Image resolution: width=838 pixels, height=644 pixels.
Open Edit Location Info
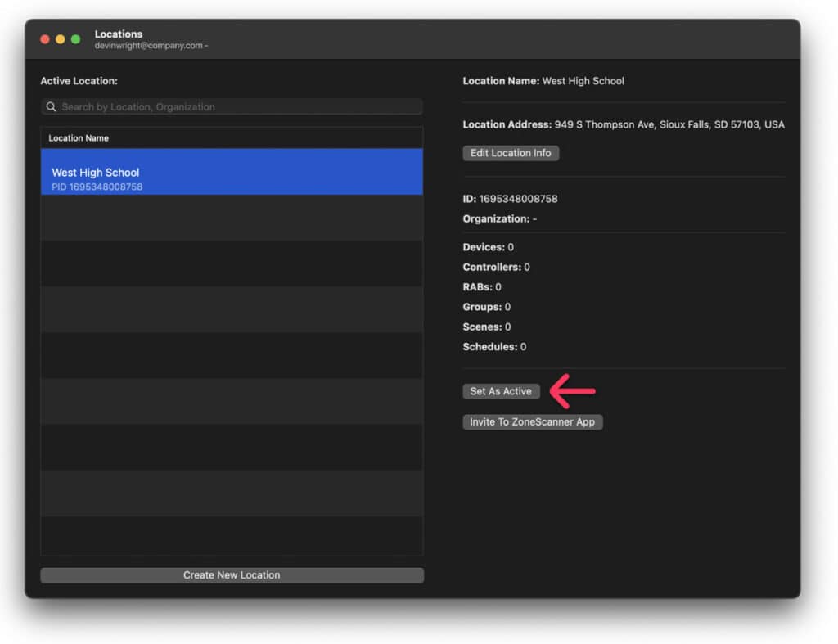(511, 153)
